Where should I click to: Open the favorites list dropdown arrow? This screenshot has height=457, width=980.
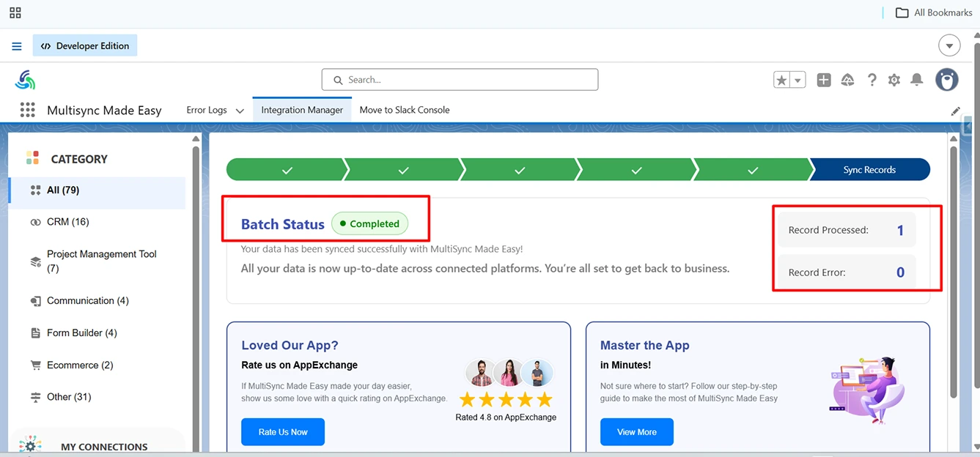point(798,81)
